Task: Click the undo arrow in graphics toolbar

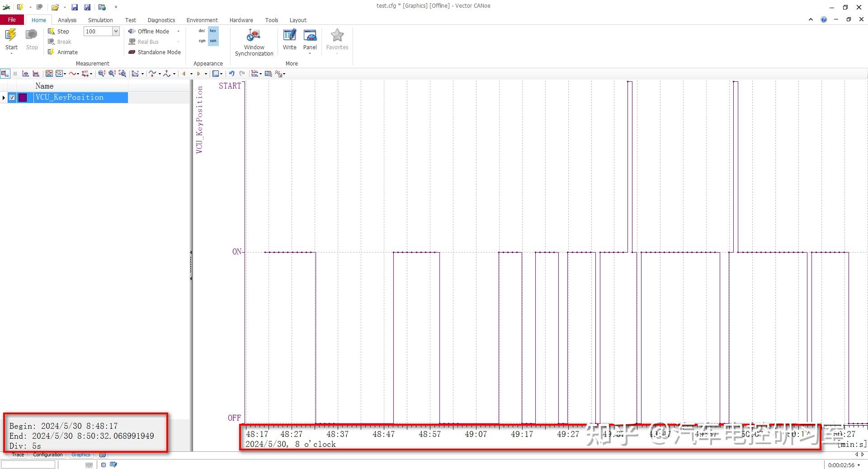Action: 231,74
